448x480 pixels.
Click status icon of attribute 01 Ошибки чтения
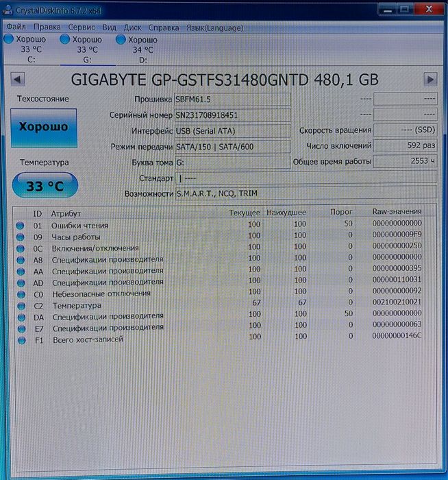point(20,226)
